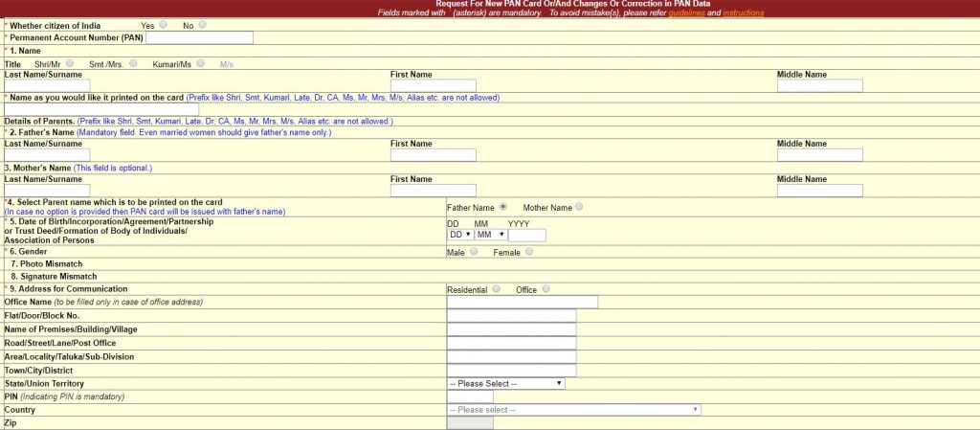Choose Office communication address
This screenshot has height=430, width=980.
[546, 289]
